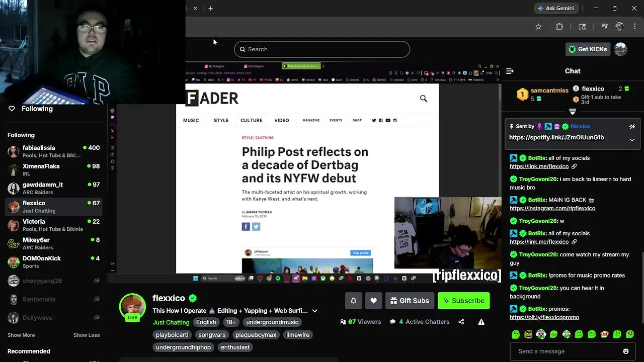
Task: Open XimenaFlaka channel in sidebar
Action: pyautogui.click(x=54, y=170)
